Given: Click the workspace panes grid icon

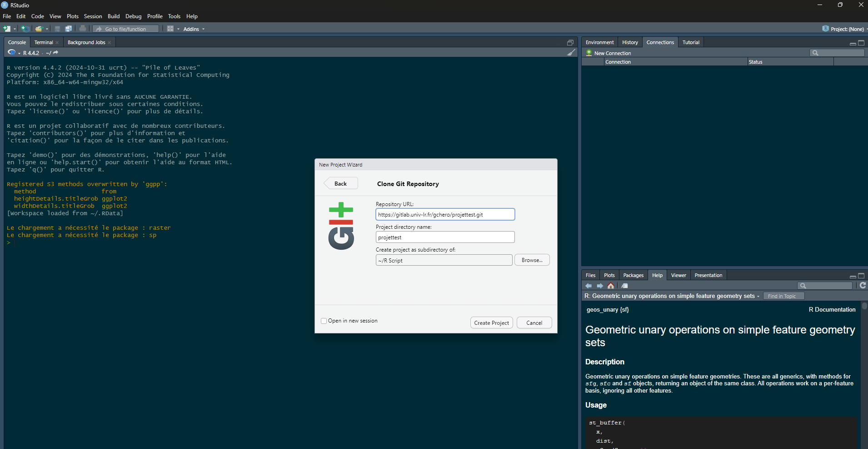Looking at the screenshot, I should pyautogui.click(x=170, y=29).
